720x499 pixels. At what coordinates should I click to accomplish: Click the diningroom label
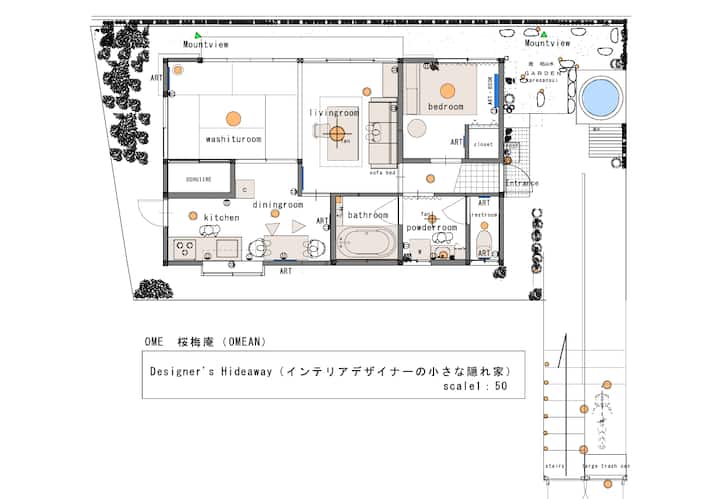click(x=278, y=205)
